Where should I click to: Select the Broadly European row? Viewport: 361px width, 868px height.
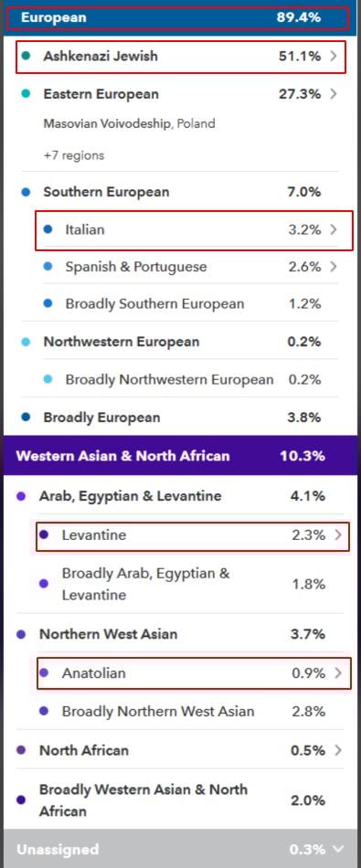click(x=181, y=418)
